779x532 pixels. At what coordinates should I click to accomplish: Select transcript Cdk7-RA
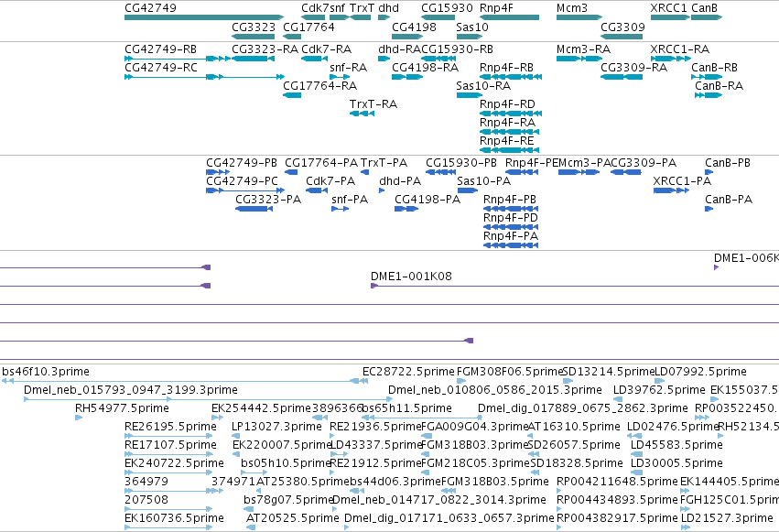315,59
